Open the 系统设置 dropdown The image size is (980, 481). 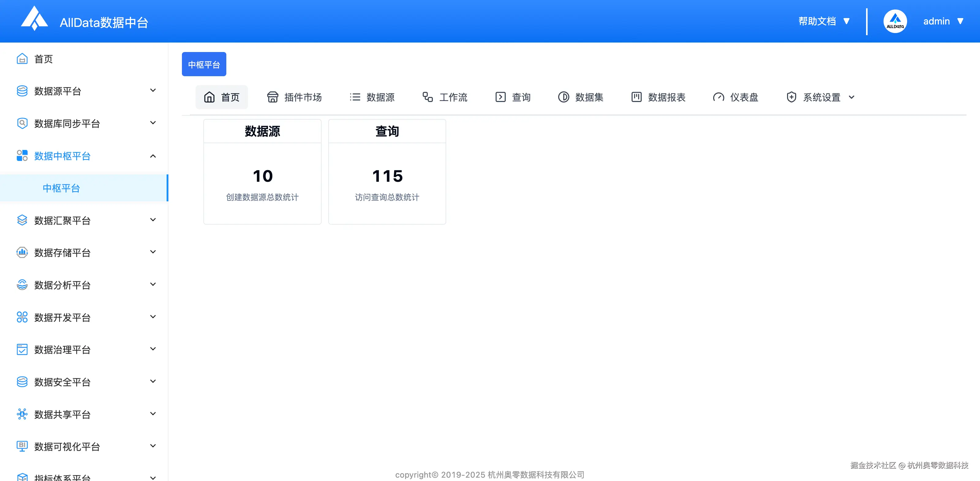point(820,97)
